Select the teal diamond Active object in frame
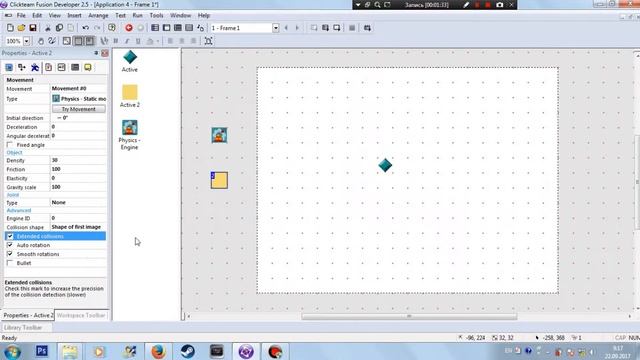 coord(385,165)
